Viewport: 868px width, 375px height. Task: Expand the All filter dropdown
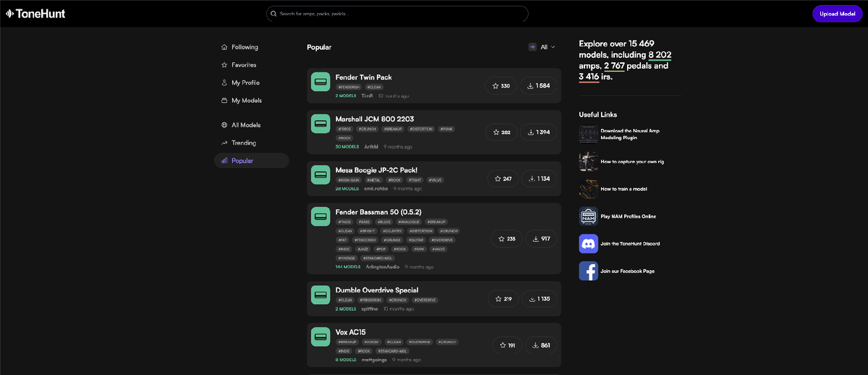coord(542,47)
